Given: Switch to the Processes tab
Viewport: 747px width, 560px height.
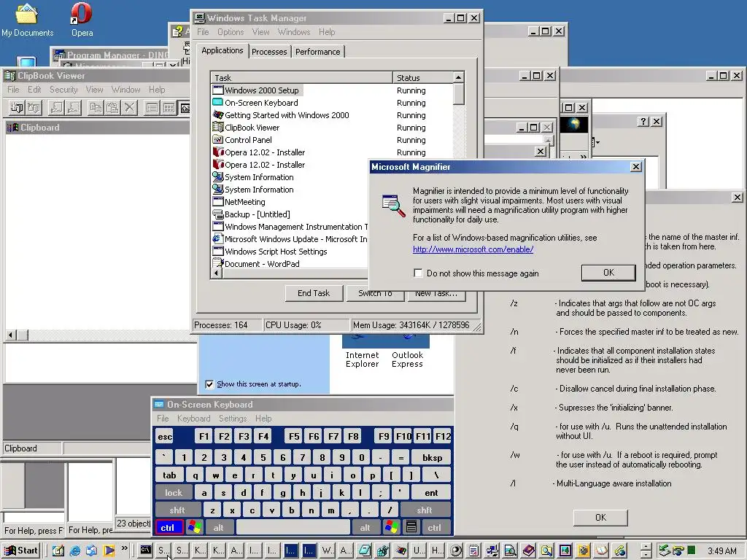Looking at the screenshot, I should 269,52.
